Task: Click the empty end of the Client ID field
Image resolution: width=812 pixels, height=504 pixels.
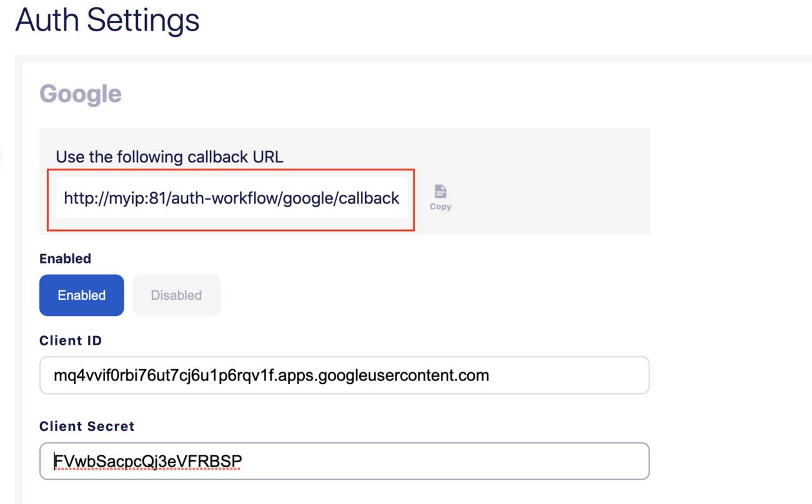Action: pyautogui.click(x=568, y=375)
